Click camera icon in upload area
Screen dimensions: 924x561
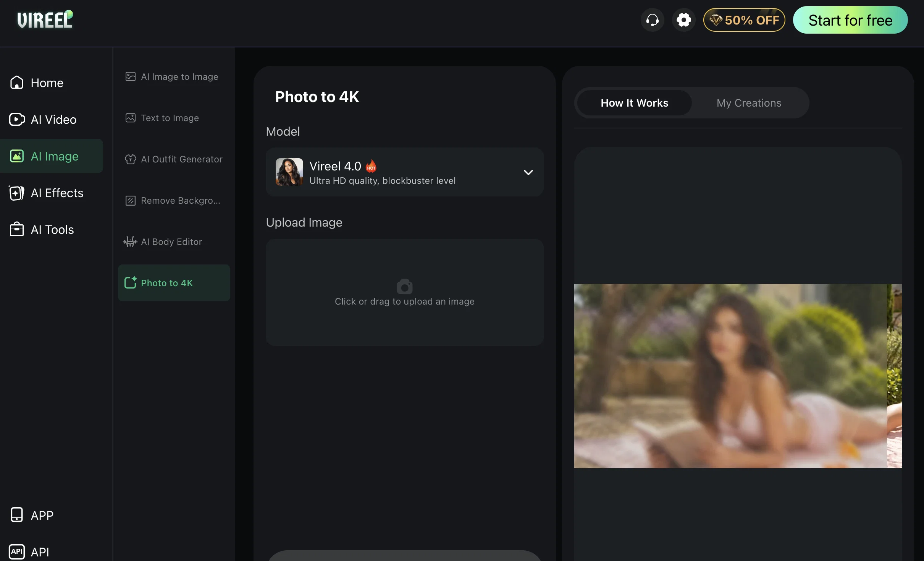(x=404, y=286)
